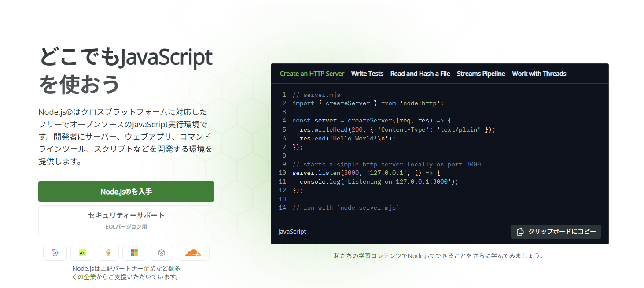Click the Microsoft partner logo

tap(134, 253)
